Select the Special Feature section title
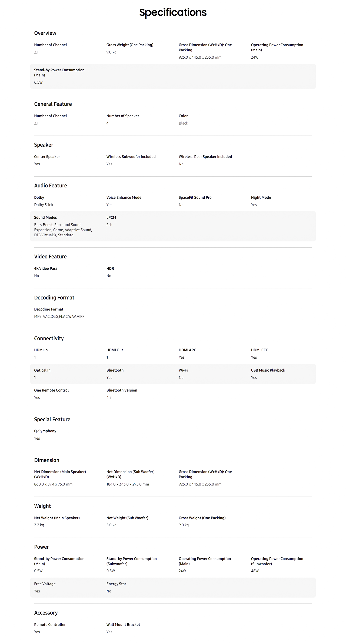 [52, 419]
